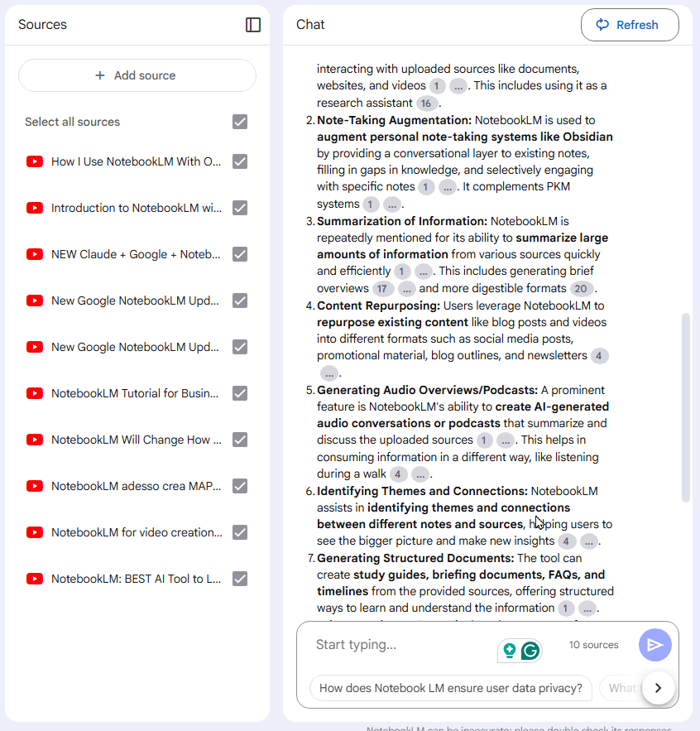Image resolution: width=700 pixels, height=731 pixels.
Task: Open source 'NotebookLM for video creation...'
Action: click(137, 532)
